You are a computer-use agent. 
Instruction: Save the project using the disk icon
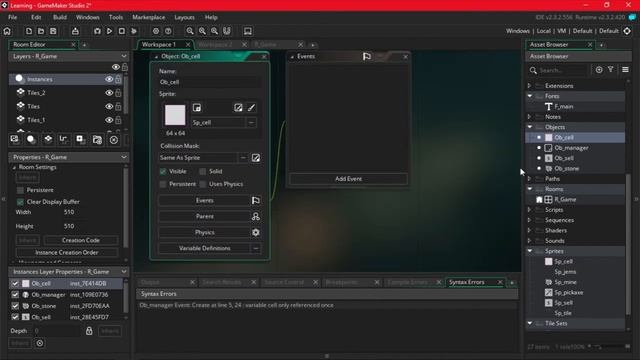pos(53,31)
